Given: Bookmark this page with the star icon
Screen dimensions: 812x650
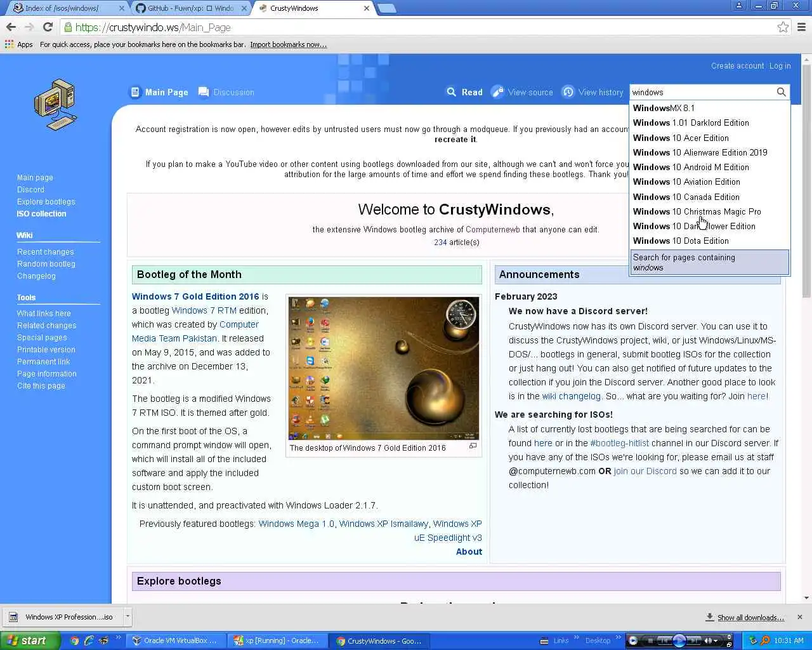Looking at the screenshot, I should 783,27.
